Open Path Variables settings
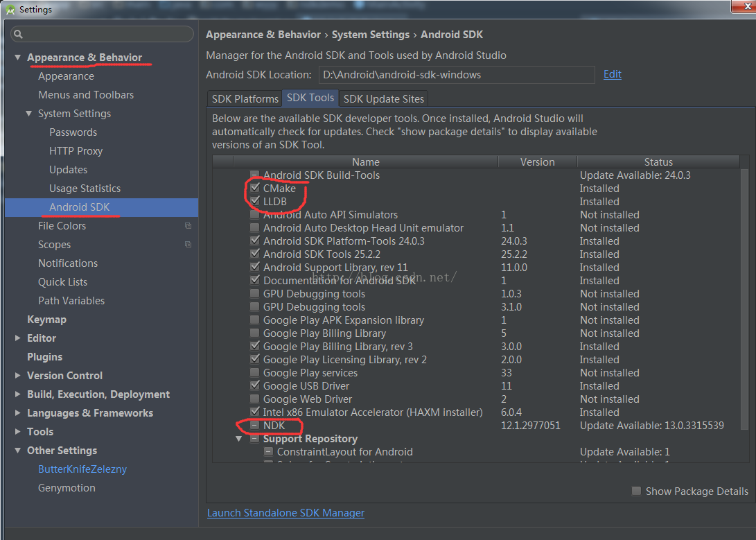 [x=71, y=301]
